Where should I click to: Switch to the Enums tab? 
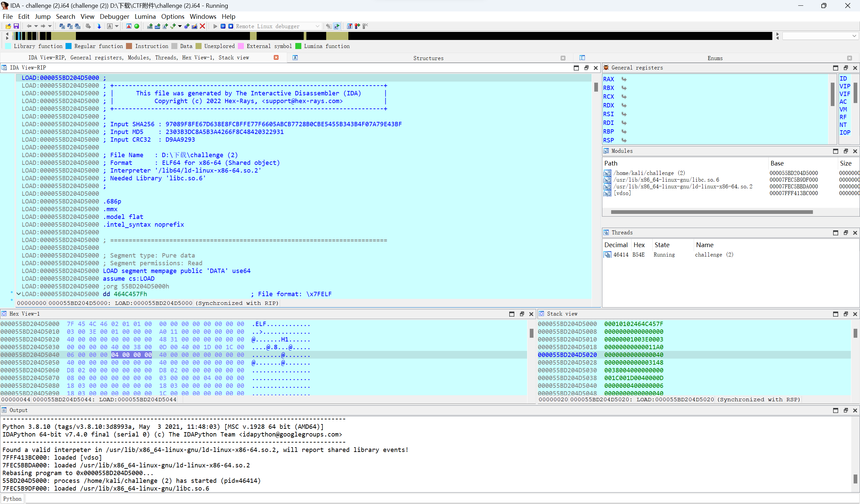pos(715,58)
